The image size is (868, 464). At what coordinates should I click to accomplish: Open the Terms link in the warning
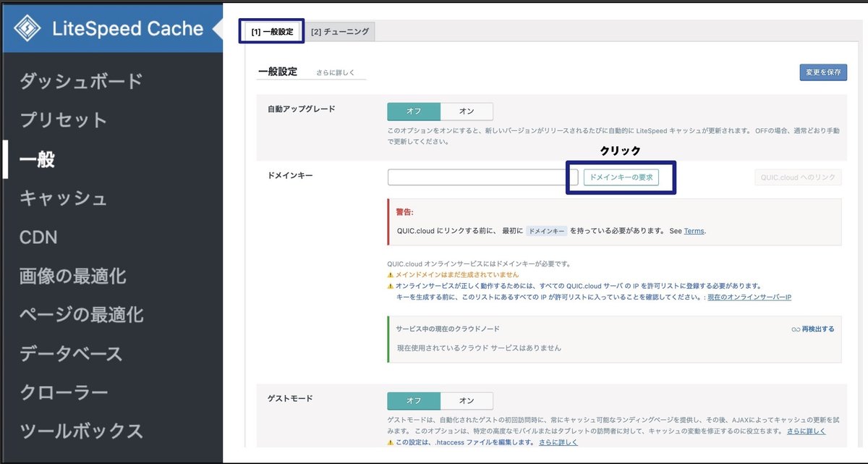coord(694,231)
